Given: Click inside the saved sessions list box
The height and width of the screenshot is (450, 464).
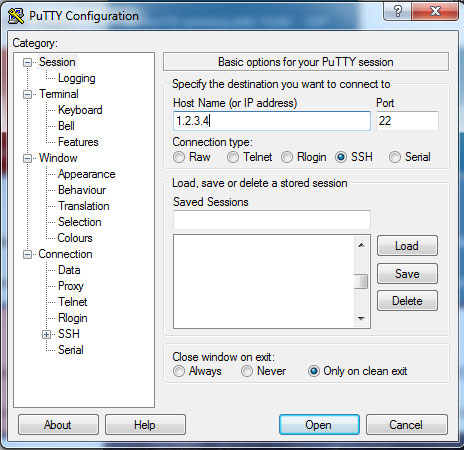Looking at the screenshot, I should pos(264,282).
